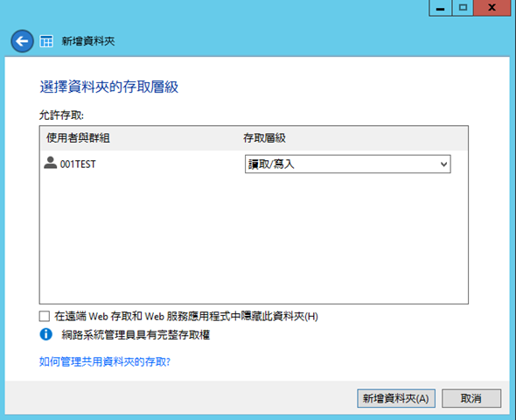Click the 網路系統管理員具有完整存取權 info text

pyautogui.click(x=136, y=335)
